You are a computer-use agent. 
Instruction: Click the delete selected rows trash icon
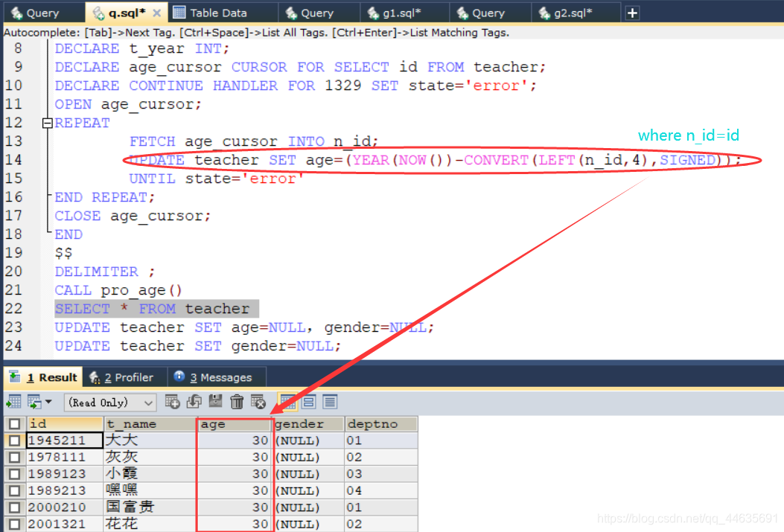tap(237, 402)
